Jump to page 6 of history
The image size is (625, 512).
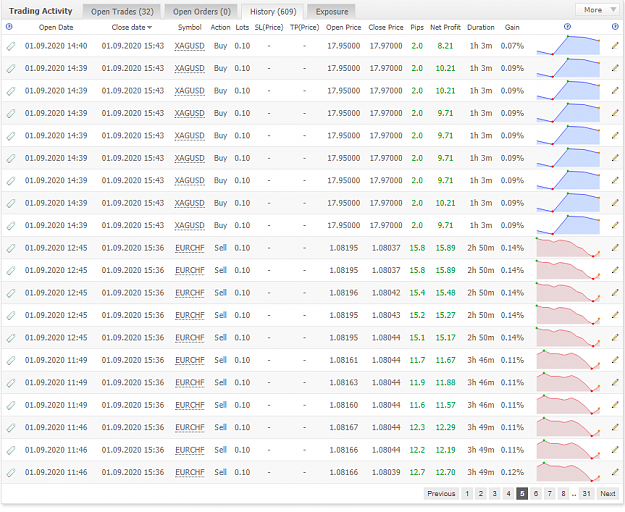536,493
